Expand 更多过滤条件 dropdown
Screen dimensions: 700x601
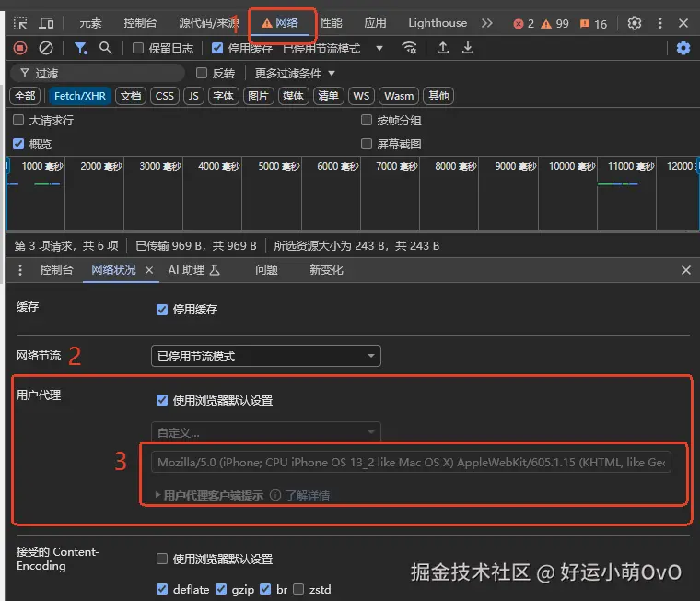coord(295,74)
